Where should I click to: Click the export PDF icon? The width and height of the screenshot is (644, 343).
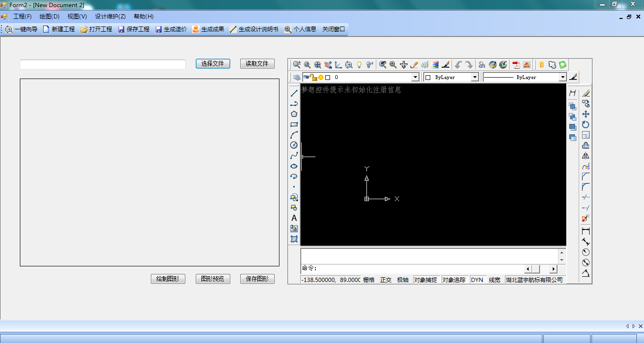point(516,65)
